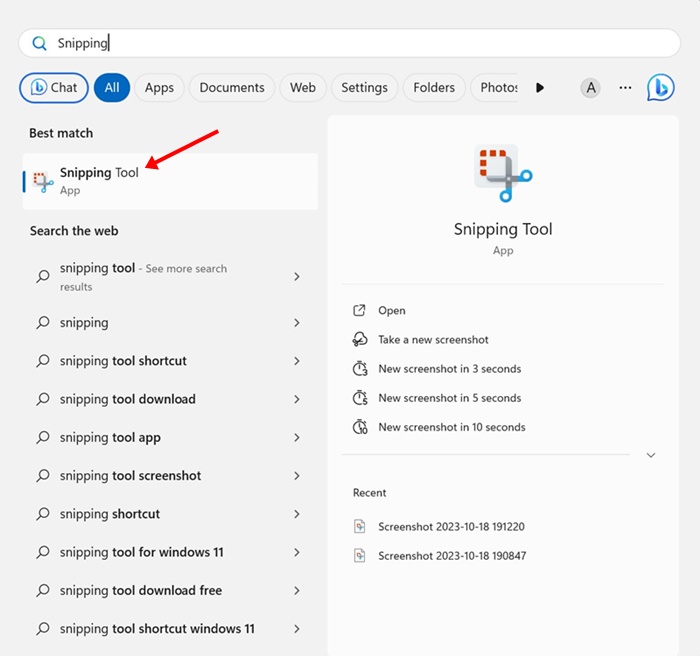The width and height of the screenshot is (700, 656).
Task: Select the Documents filter tab
Action: 232,88
